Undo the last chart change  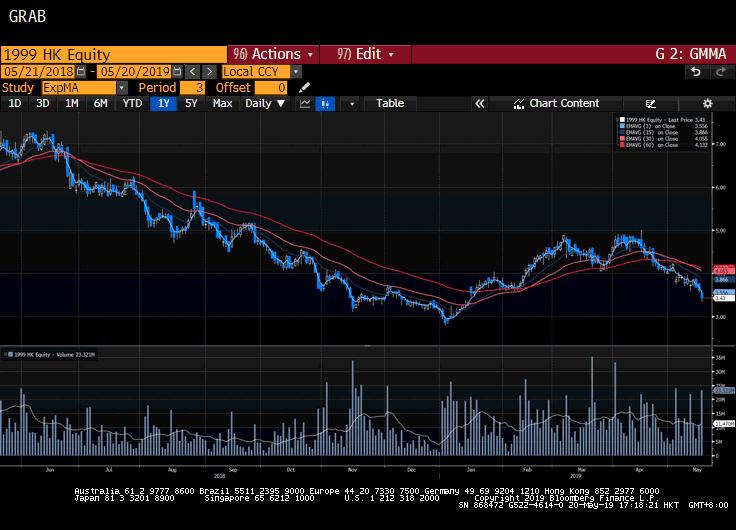pos(696,71)
